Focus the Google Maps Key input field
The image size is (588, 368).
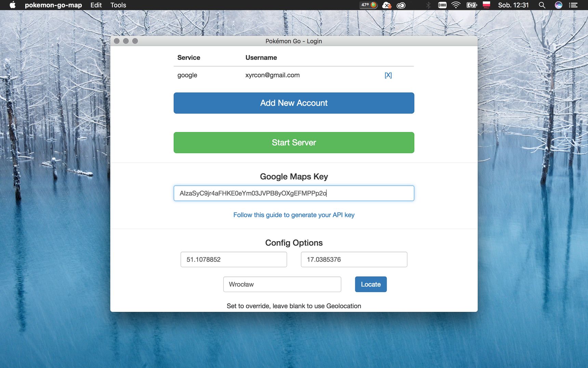294,193
